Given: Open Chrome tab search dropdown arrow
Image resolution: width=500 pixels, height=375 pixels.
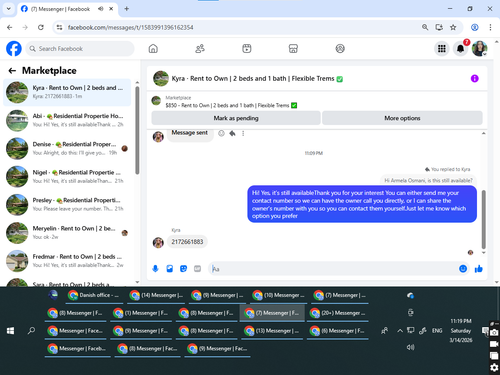Looking at the screenshot, I should 9,9.
